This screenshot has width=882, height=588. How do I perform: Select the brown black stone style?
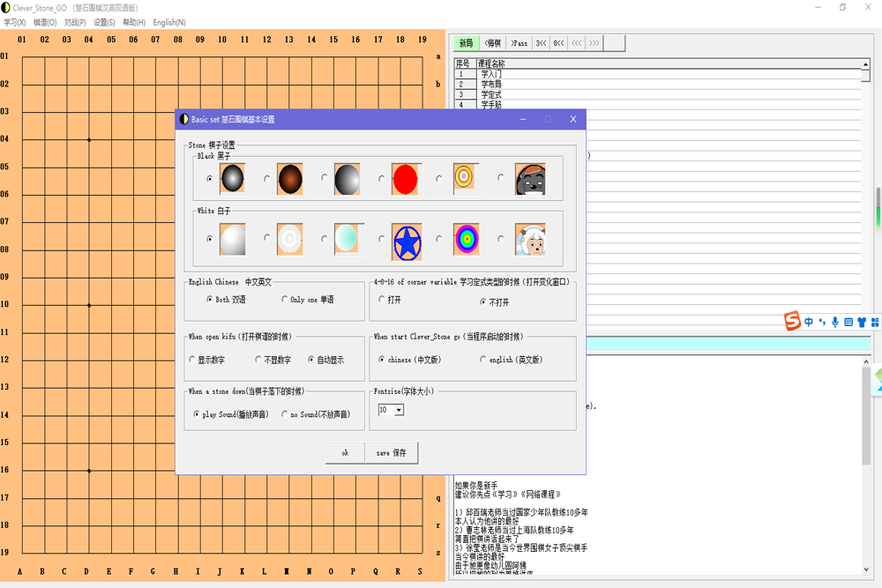[x=289, y=179]
